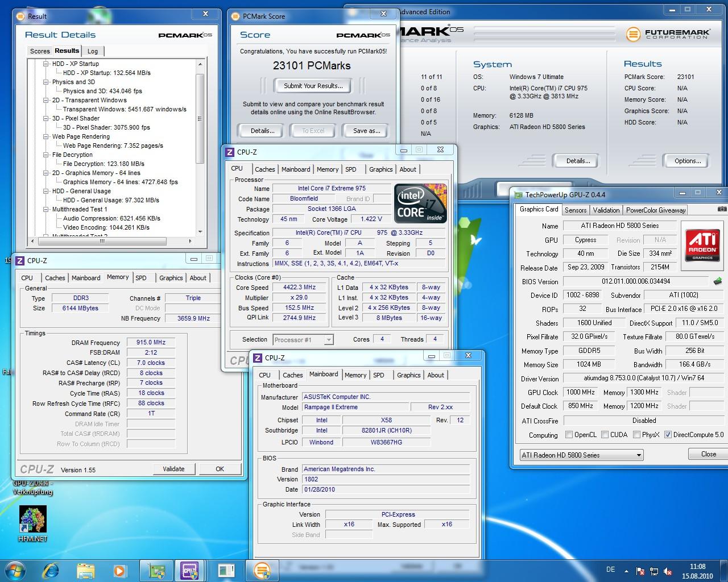The width and height of the screenshot is (728, 582).
Task: Open the About tab in the CPU-Z Mainboard window
Action: pos(436,375)
